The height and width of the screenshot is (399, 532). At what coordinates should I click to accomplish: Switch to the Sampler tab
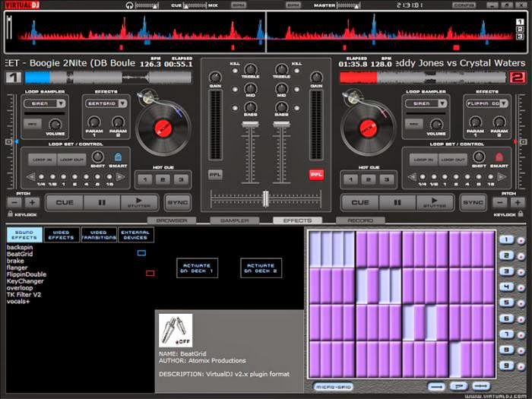pos(235,220)
